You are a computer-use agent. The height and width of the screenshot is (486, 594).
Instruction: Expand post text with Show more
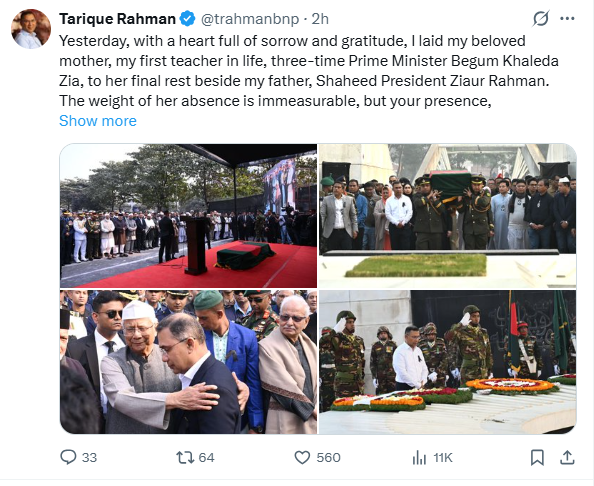pyautogui.click(x=98, y=121)
